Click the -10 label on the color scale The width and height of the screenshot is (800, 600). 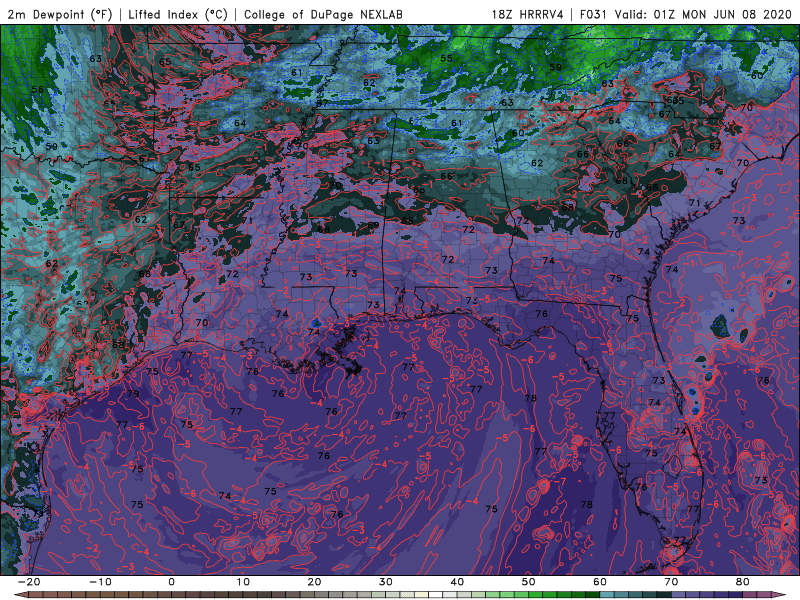(100, 582)
